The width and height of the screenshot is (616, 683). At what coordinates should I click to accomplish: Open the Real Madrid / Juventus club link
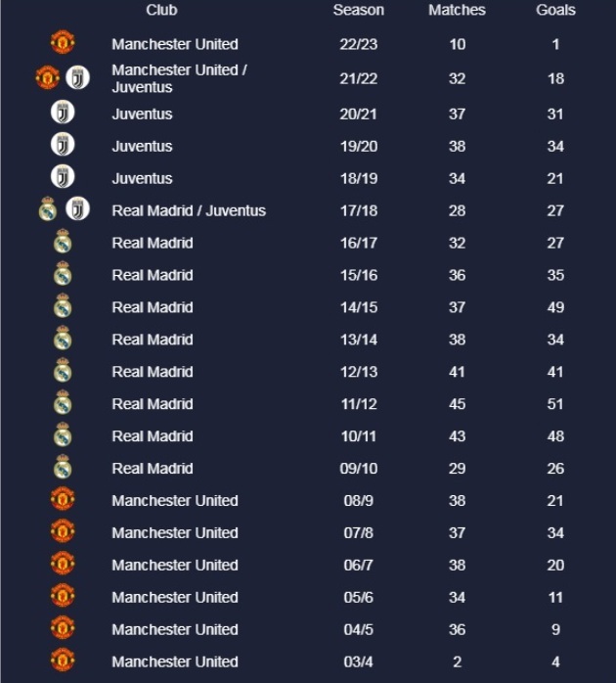pyautogui.click(x=189, y=210)
